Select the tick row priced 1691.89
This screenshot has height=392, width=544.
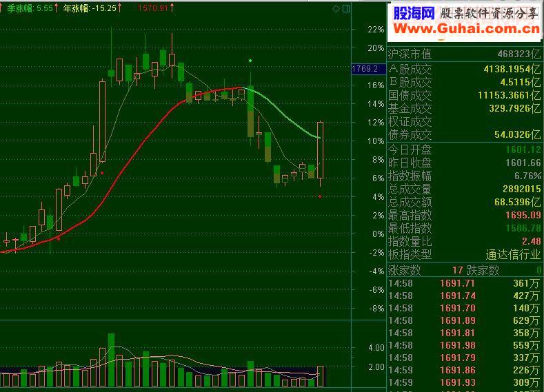(x=465, y=320)
